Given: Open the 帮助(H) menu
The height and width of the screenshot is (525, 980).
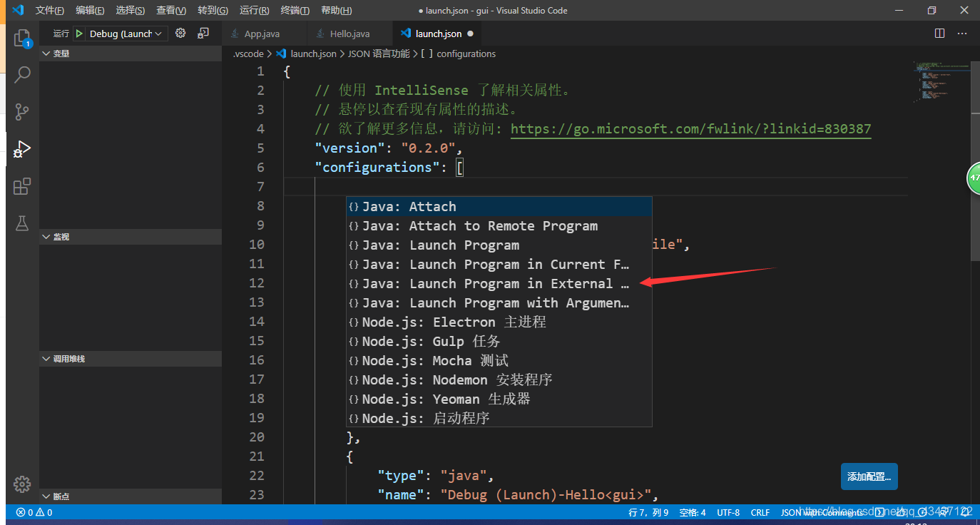Looking at the screenshot, I should point(336,11).
